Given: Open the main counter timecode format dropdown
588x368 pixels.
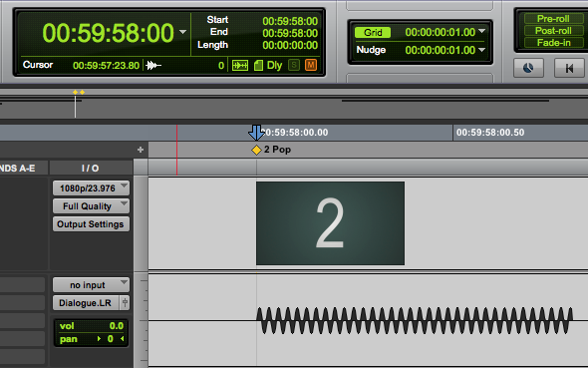Looking at the screenshot, I should point(182,32).
